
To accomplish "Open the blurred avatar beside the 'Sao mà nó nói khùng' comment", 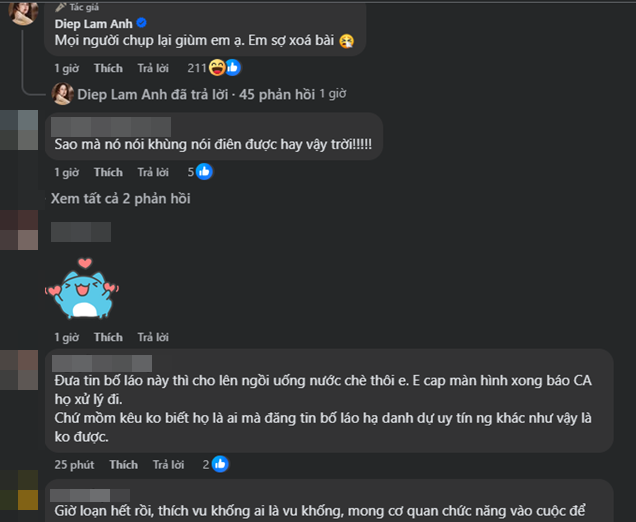I will coord(19,130).
